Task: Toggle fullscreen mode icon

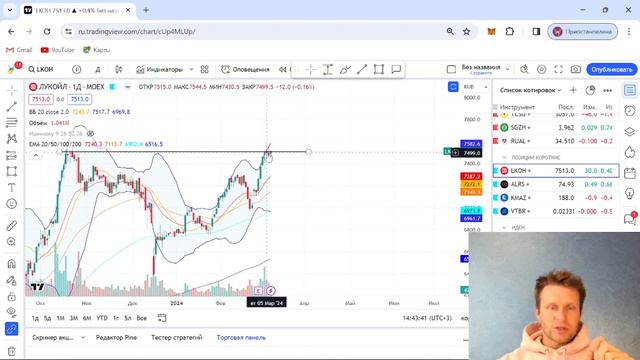Action: 558,69
